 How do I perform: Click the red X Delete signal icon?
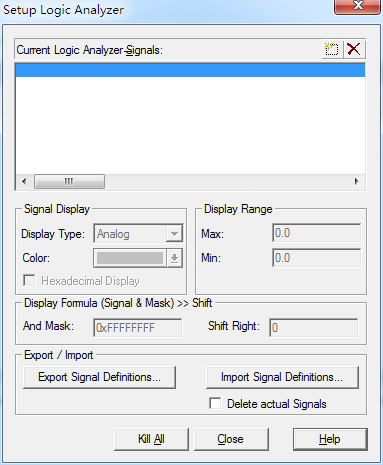354,50
